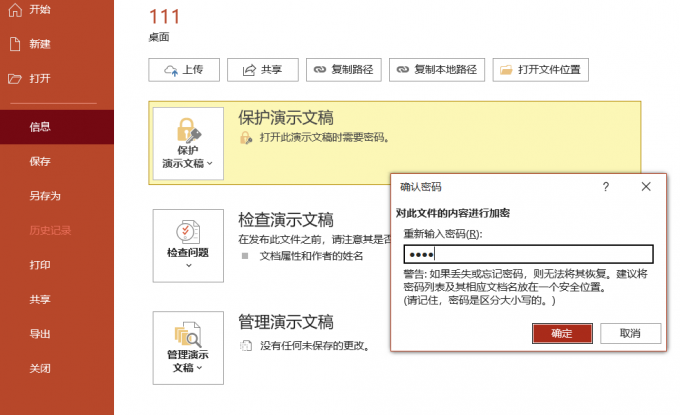Confirm password with 确定 button
This screenshot has height=415, width=680.
(x=562, y=333)
